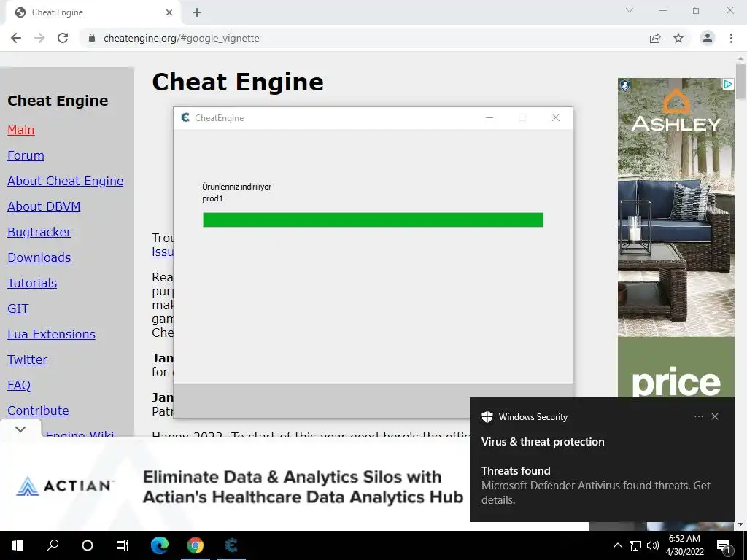The width and height of the screenshot is (747, 560).
Task: Open the tab search chevron
Action: (630, 10)
